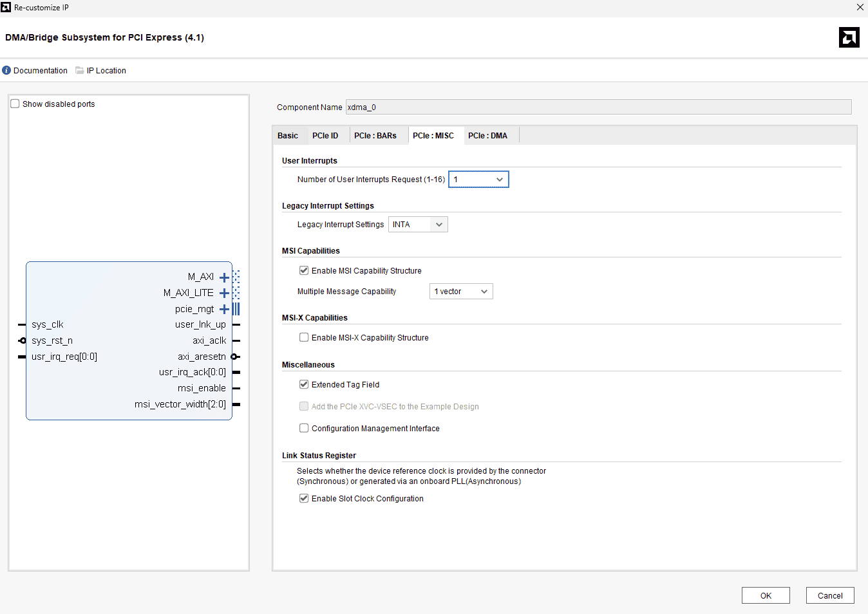Image resolution: width=868 pixels, height=614 pixels.
Task: Click the IP Location folder icon
Action: pyautogui.click(x=80, y=71)
